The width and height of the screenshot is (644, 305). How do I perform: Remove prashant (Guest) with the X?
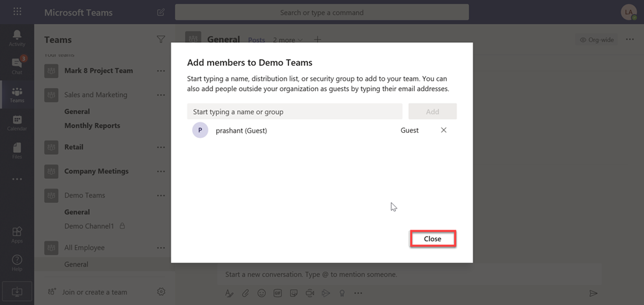tap(443, 130)
